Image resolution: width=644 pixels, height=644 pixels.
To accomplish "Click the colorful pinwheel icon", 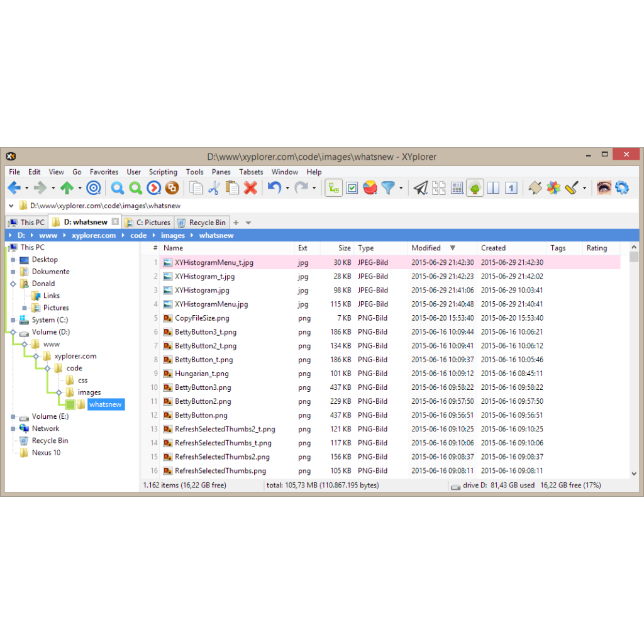I will [x=553, y=188].
